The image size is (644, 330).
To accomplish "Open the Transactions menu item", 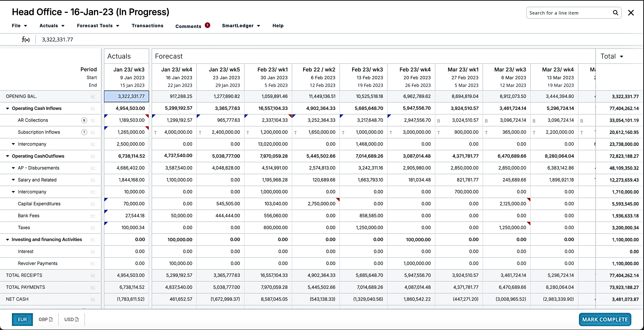I will click(x=147, y=26).
